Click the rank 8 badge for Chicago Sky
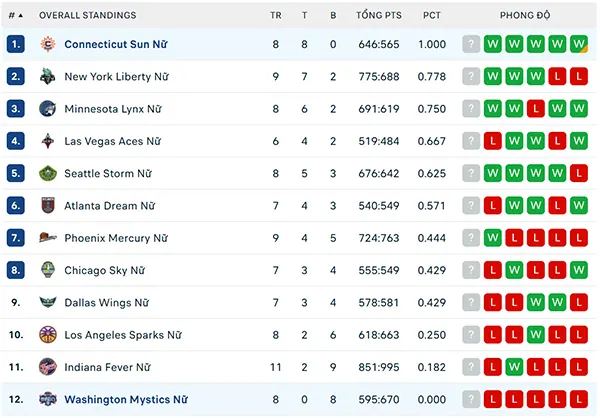 16,270
